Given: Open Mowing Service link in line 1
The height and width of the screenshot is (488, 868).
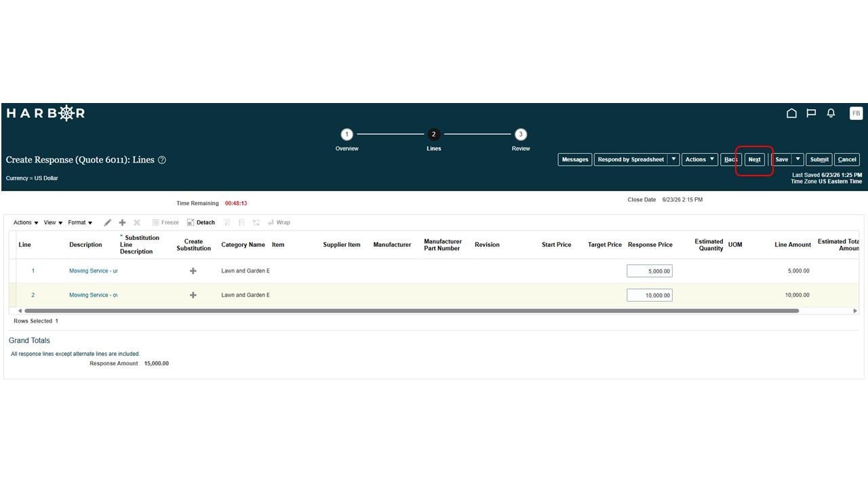Looking at the screenshot, I should coord(94,271).
